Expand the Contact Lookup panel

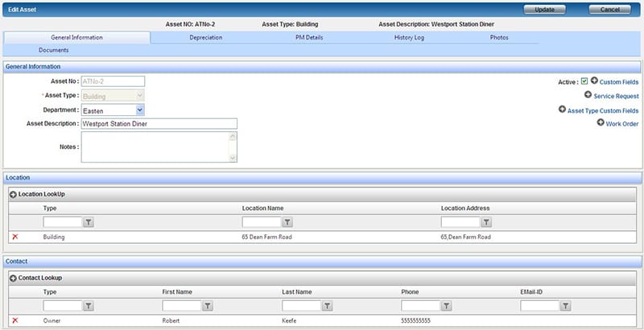tap(13, 278)
